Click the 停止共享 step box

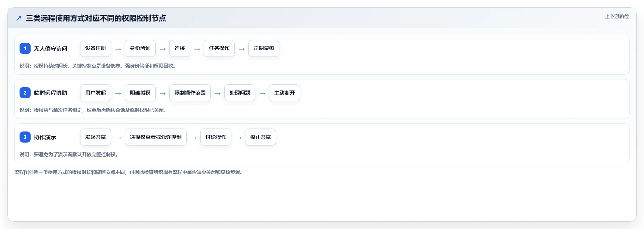[x=261, y=137]
